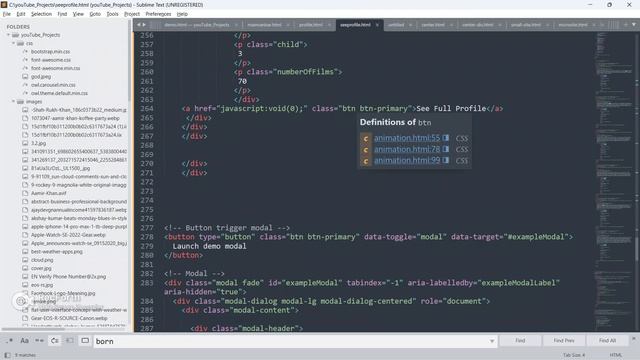Open the Find menu
This screenshot has width=640, height=360.
tap(62, 14)
